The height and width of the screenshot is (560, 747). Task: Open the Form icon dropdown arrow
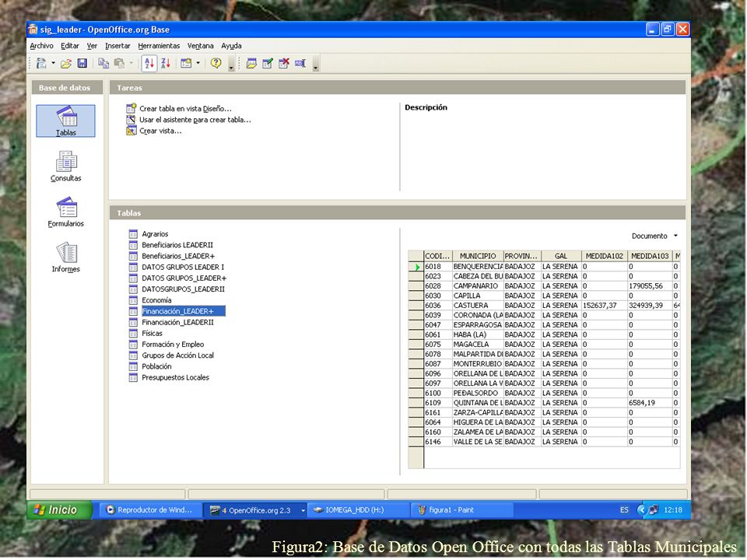(198, 63)
